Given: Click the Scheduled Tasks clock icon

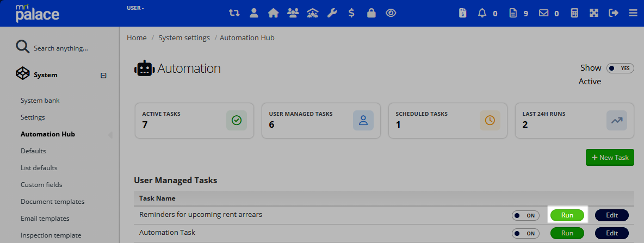Looking at the screenshot, I should 490,120.
